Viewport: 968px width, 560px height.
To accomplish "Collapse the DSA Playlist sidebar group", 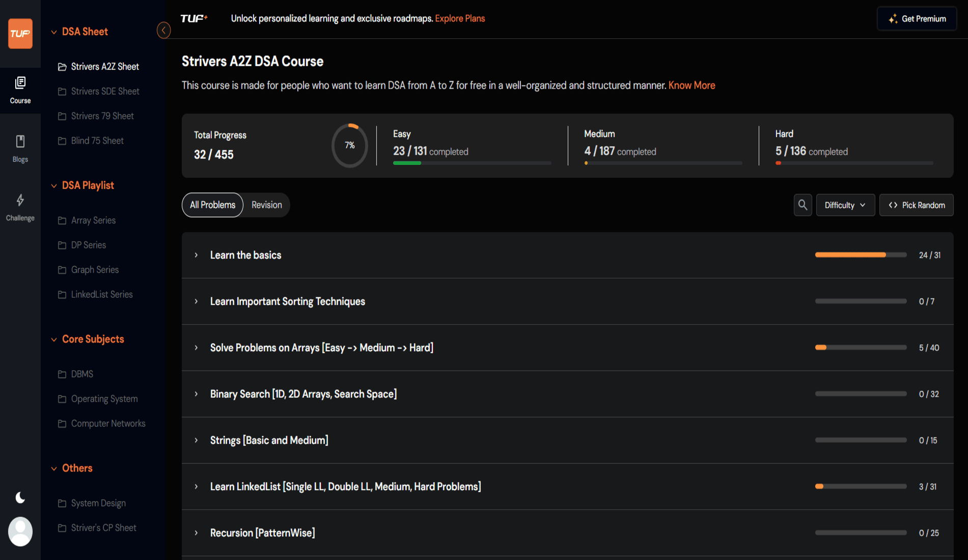I will click(54, 186).
